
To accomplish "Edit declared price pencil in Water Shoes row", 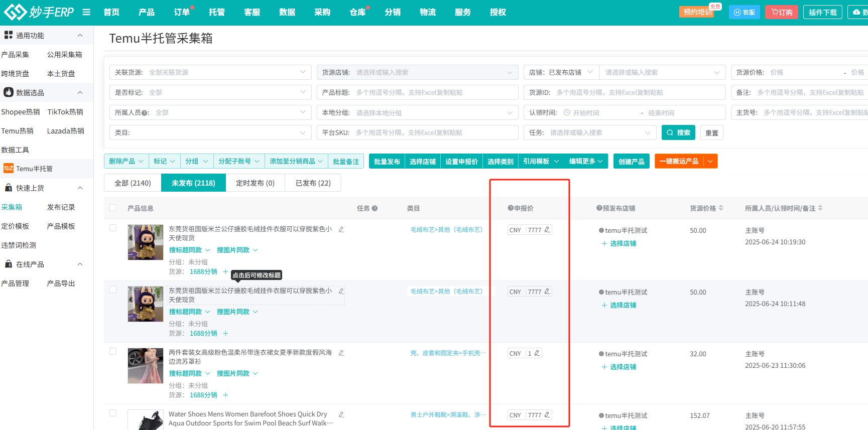I will point(547,415).
